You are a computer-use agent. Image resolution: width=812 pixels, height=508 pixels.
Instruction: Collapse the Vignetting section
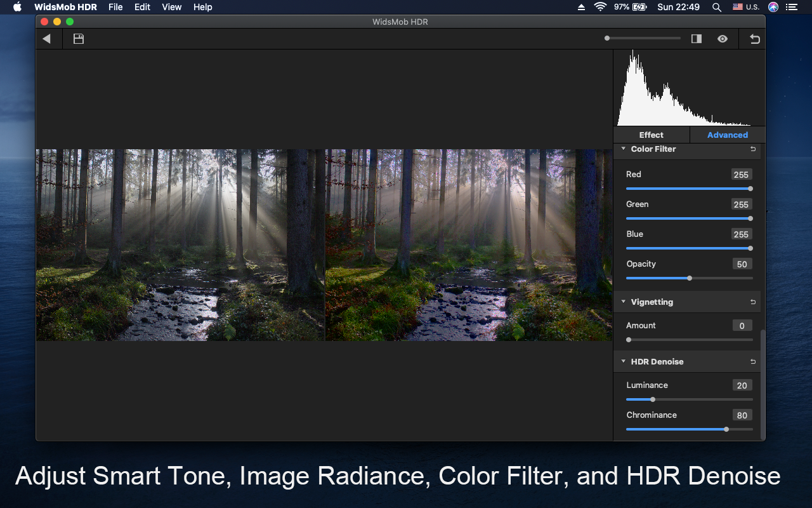click(x=624, y=302)
